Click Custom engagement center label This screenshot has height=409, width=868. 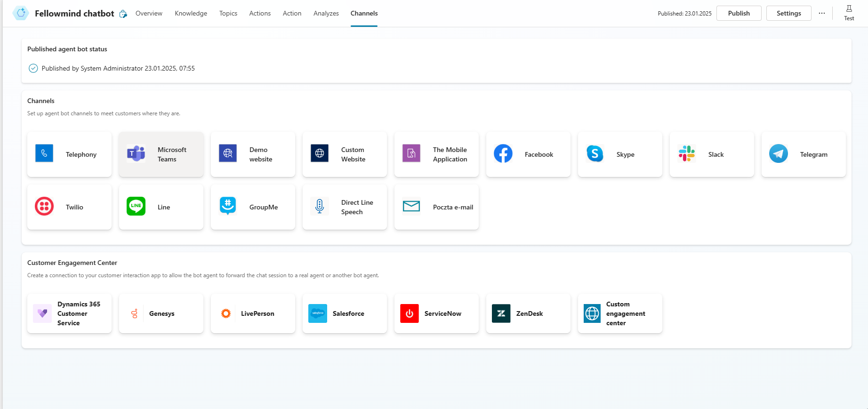point(626,313)
